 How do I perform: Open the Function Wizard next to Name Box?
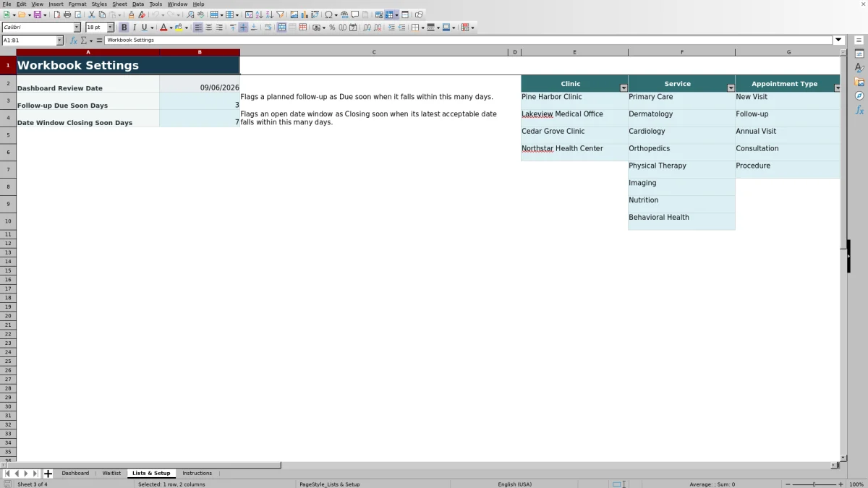point(73,40)
